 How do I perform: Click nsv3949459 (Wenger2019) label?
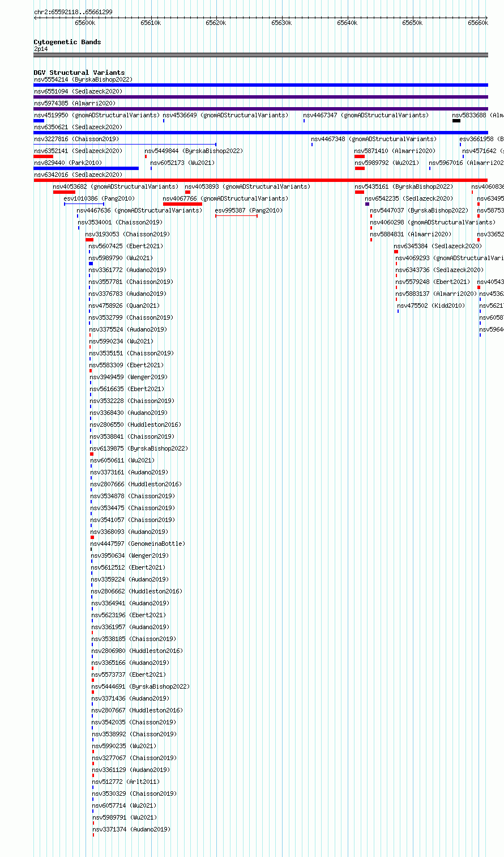[129, 377]
